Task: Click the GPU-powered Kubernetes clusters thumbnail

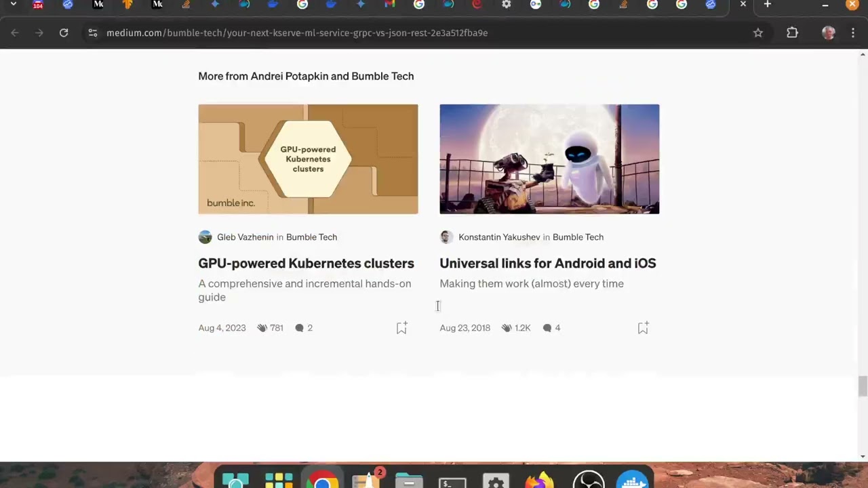Action: (x=308, y=159)
